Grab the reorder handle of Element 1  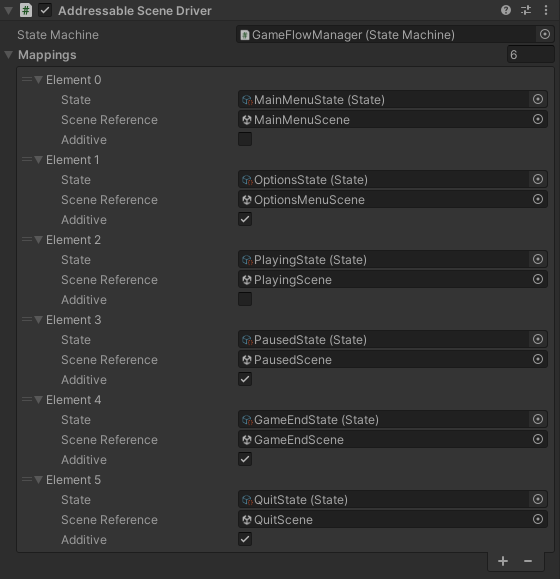coord(27,160)
